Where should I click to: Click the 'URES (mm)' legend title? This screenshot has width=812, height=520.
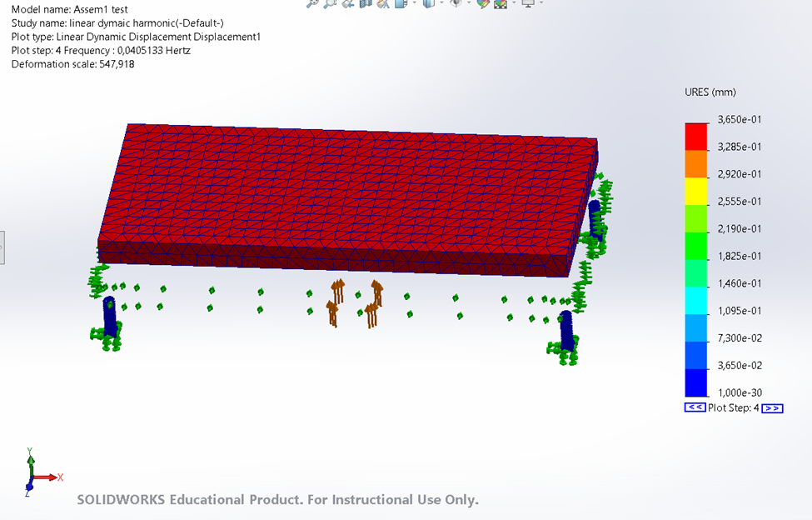coord(710,92)
